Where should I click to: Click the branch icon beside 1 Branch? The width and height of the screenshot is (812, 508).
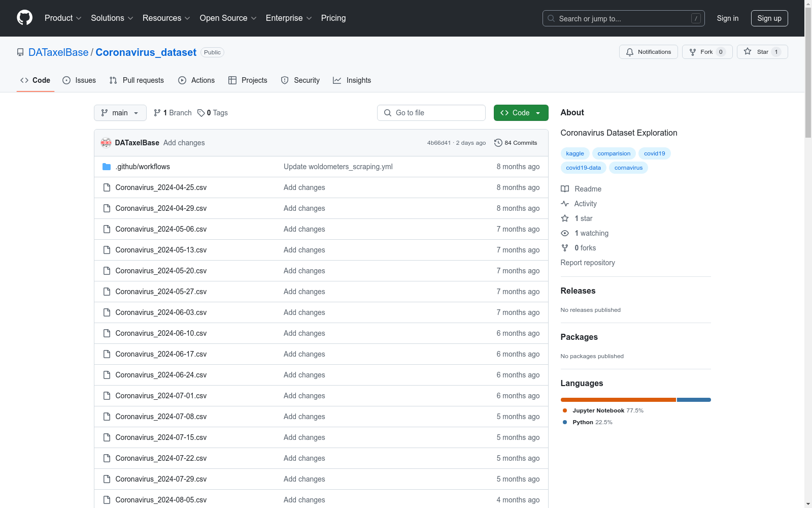click(x=157, y=113)
